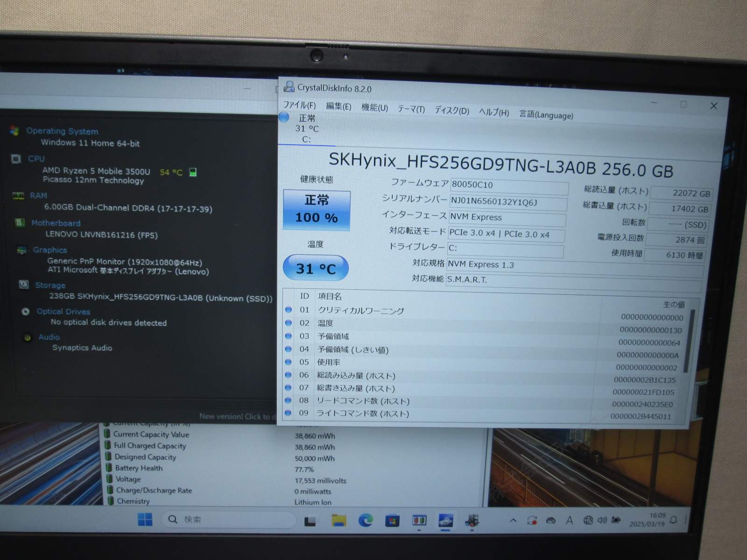Select the 08 リードコマンド数 row status icon
Screen dimensions: 747x560
click(x=288, y=400)
